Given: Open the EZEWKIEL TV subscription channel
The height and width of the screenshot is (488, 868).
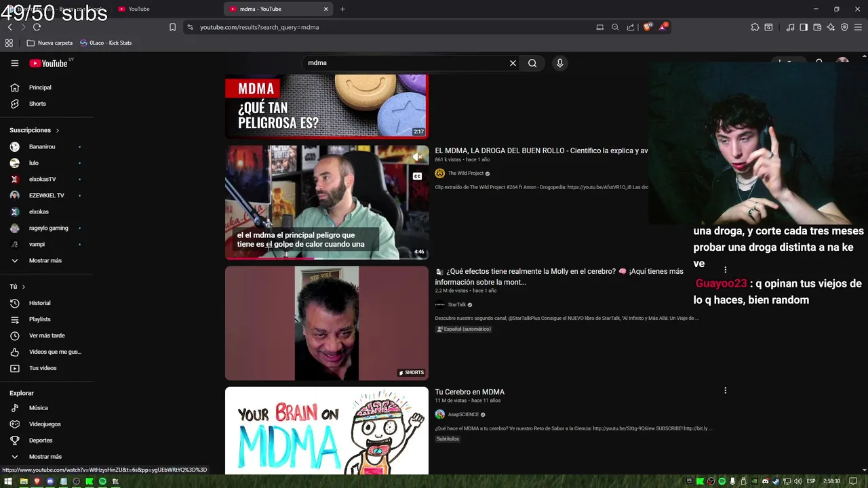Looking at the screenshot, I should pyautogui.click(x=46, y=195).
